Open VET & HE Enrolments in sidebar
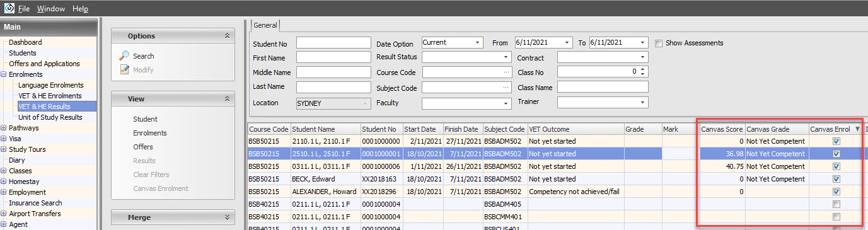The height and width of the screenshot is (230, 868). (50, 96)
